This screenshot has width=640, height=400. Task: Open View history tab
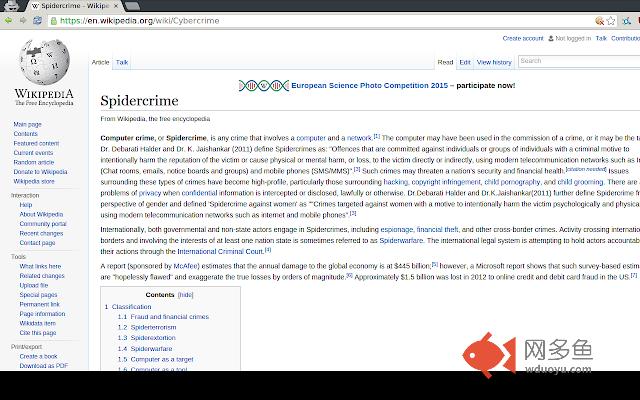coord(494,62)
